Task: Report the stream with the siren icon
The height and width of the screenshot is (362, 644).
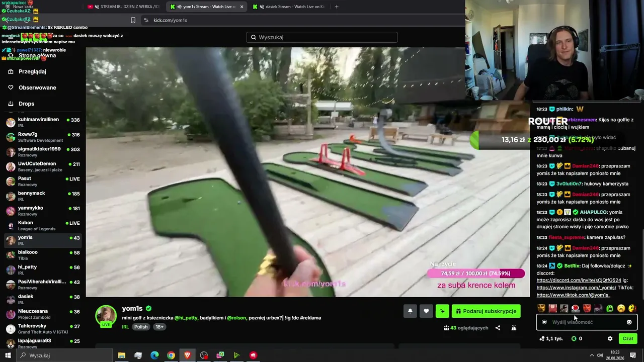Action: tap(514, 328)
